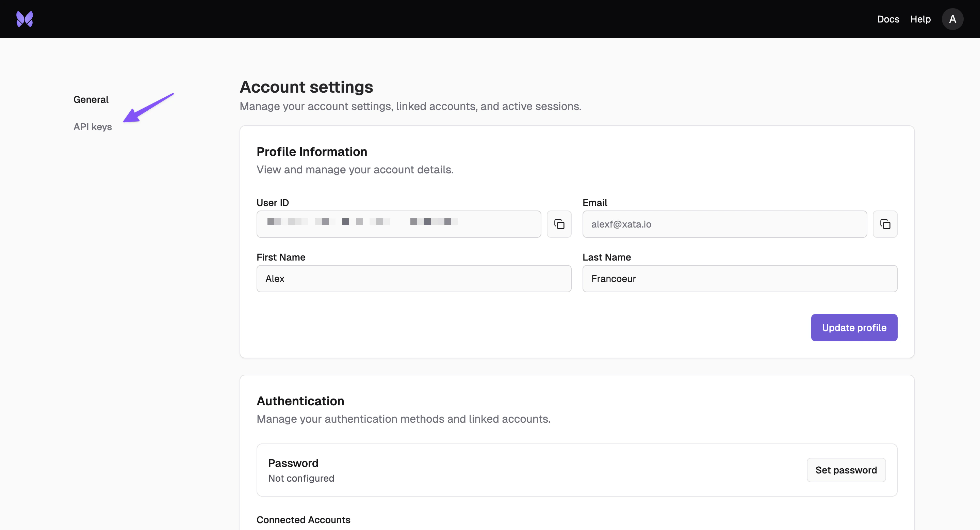Click inside the redacted User ID field
The height and width of the screenshot is (530, 980).
click(398, 224)
